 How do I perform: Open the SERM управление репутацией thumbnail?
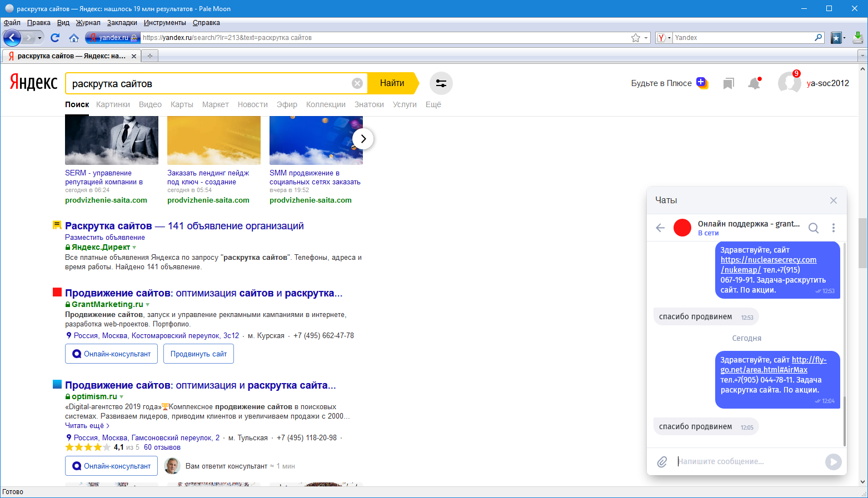click(x=112, y=140)
